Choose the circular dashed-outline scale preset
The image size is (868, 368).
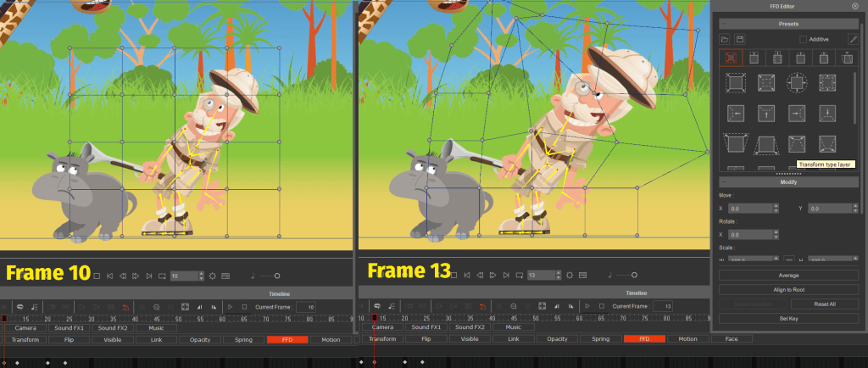[x=797, y=83]
